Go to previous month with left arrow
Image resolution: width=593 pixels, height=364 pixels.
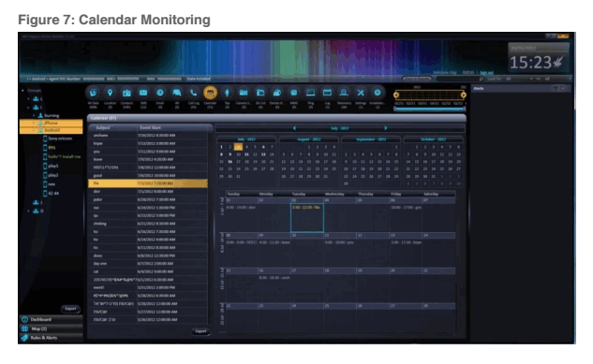[294, 128]
